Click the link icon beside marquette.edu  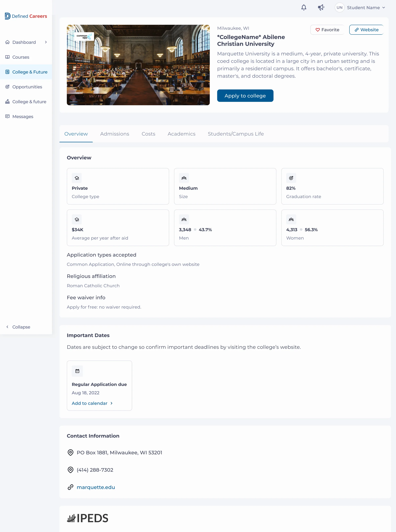(70, 487)
